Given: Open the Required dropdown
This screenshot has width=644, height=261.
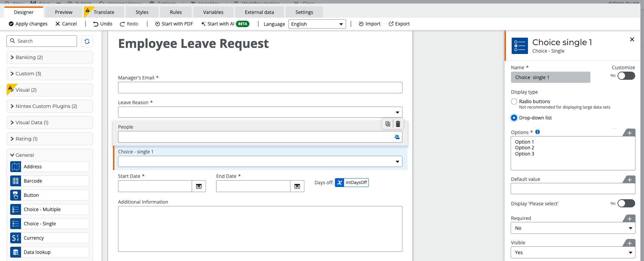Looking at the screenshot, I should coord(573,228).
